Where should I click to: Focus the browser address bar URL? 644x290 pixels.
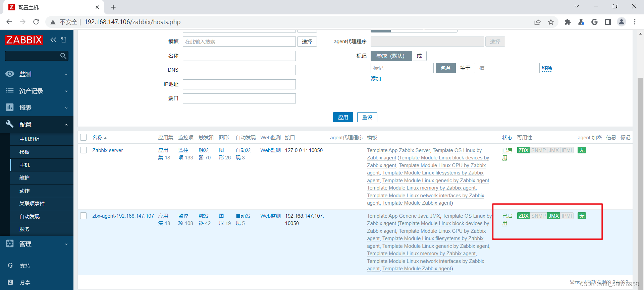tap(132, 22)
